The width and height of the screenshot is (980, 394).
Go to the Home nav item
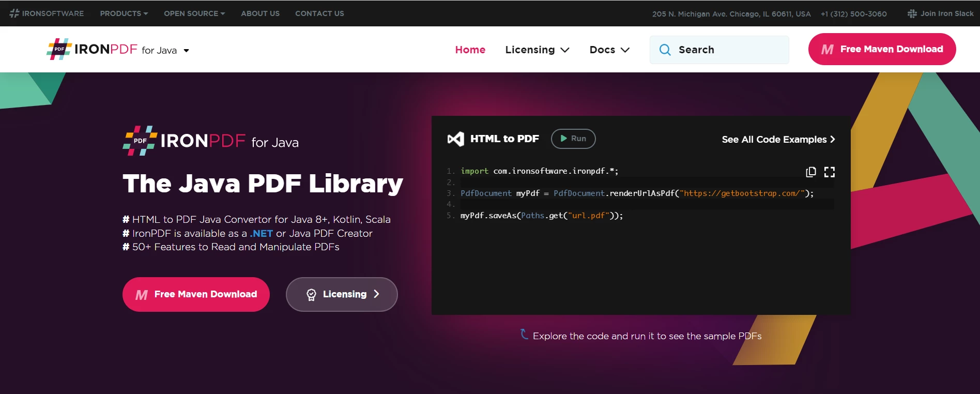pyautogui.click(x=470, y=50)
